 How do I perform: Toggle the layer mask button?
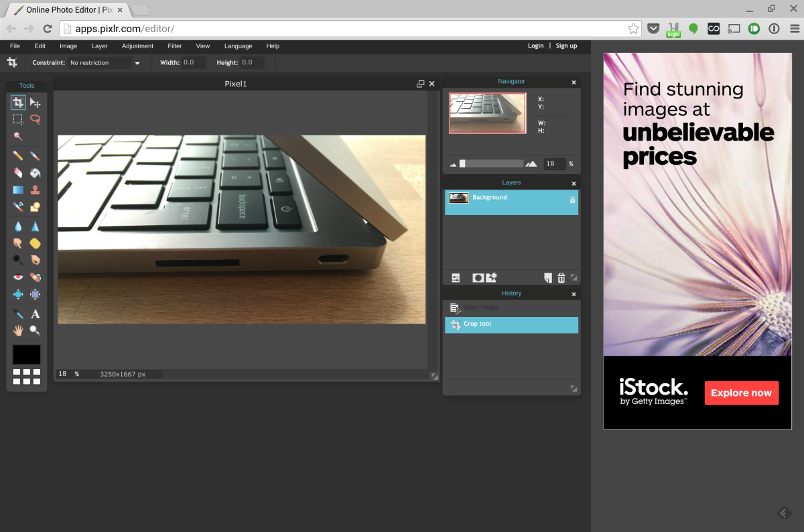coord(478,278)
